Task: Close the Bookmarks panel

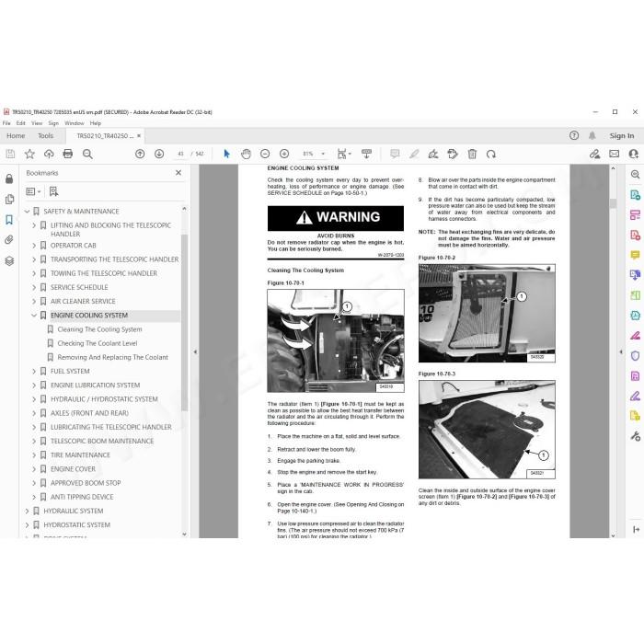Action: (178, 173)
